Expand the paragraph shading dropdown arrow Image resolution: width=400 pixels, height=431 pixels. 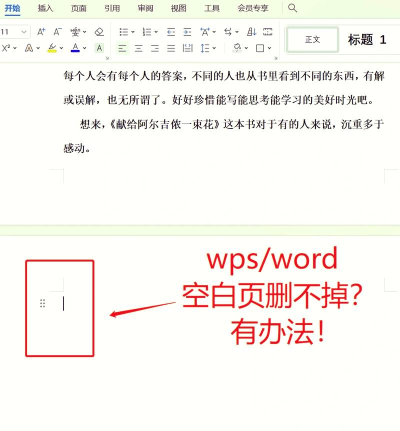click(x=246, y=48)
